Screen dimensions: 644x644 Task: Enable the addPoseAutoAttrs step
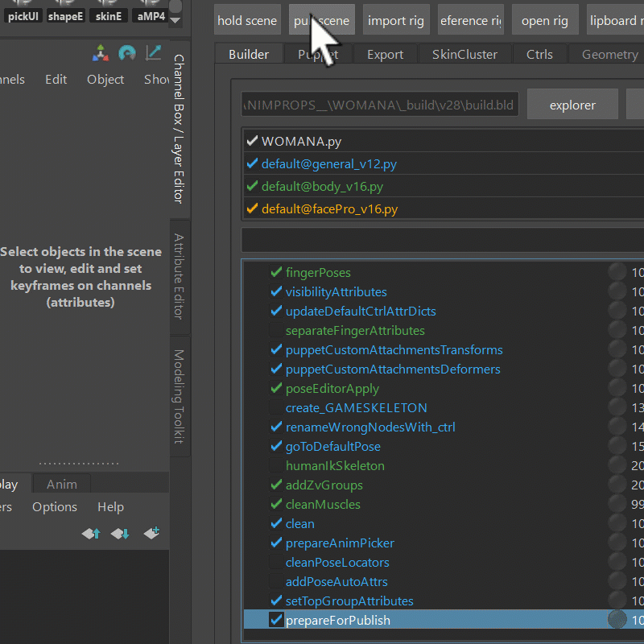[x=276, y=580]
